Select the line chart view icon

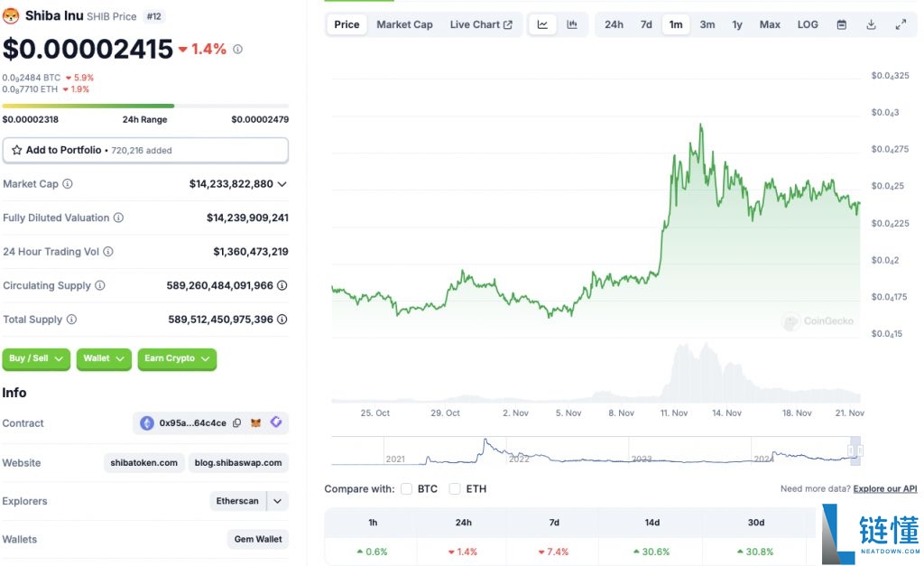coord(542,24)
